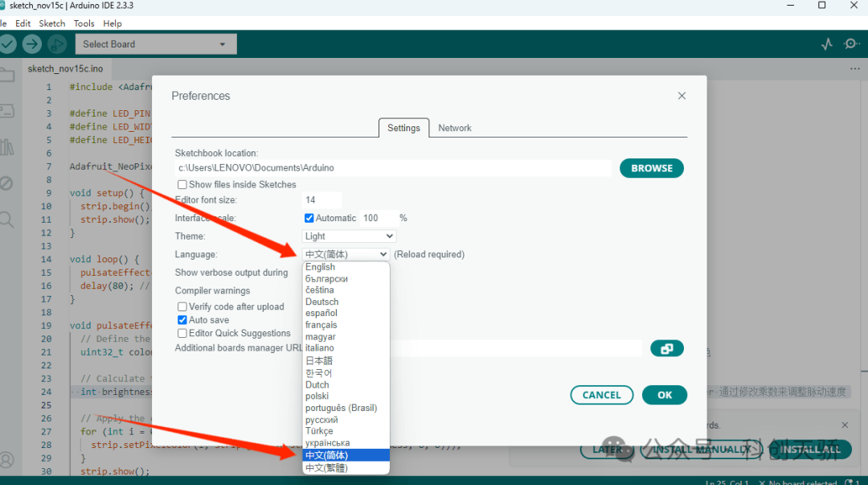This screenshot has height=485, width=868.
Task: Open the Serial Plotter icon
Action: [x=826, y=44]
